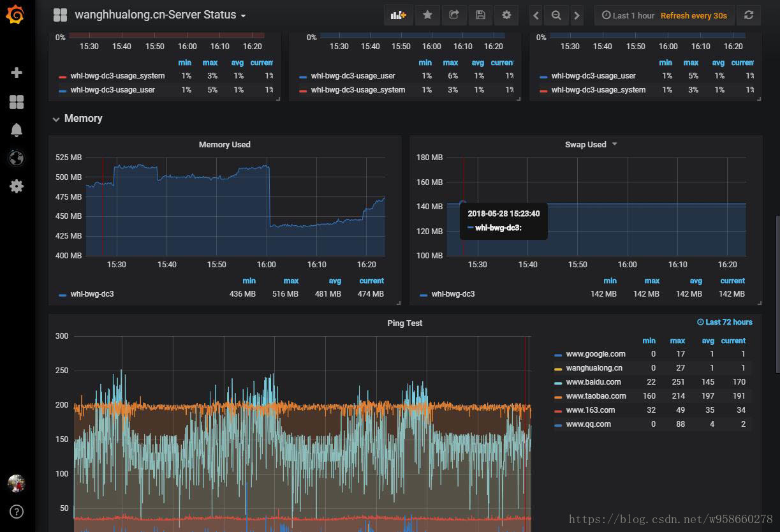Toggle whl-bwg-dc3-usage_system in first CPU legend
The width and height of the screenshot is (780, 532).
click(117, 76)
